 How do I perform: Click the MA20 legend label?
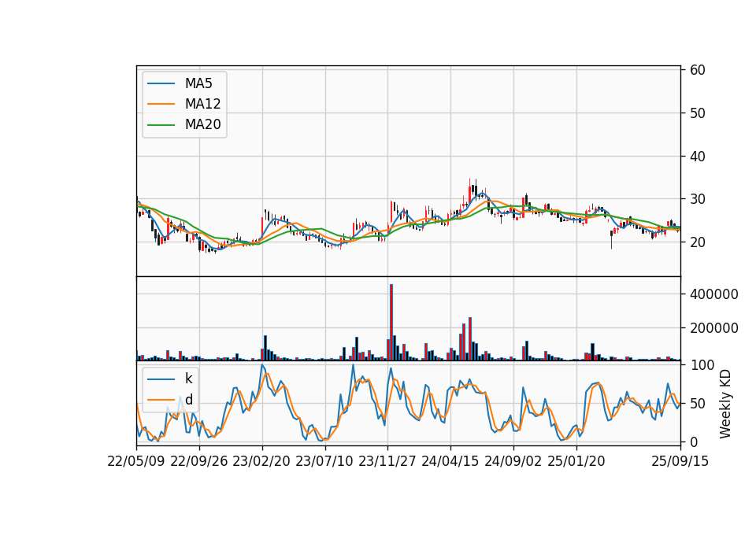click(x=203, y=124)
